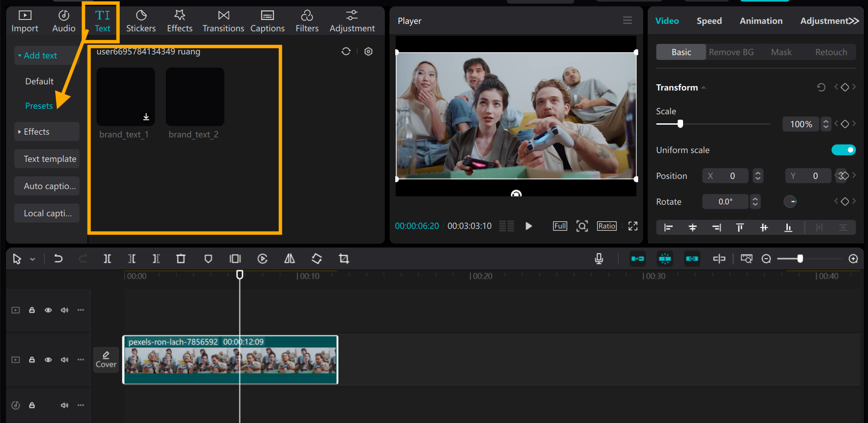Screen dimensions: 868x423
Task: Hide the video track with the eye icon
Action: [48, 360]
